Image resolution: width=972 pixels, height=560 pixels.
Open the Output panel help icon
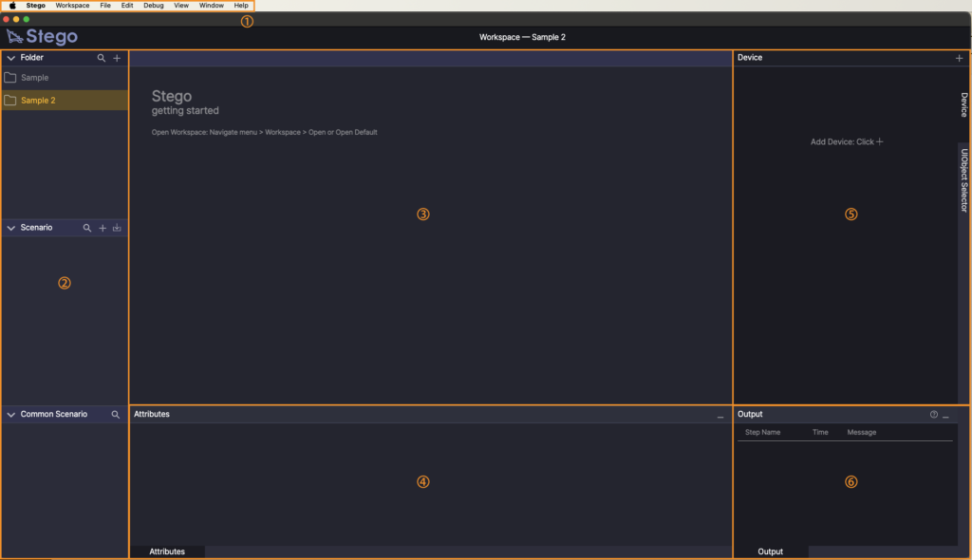point(934,415)
